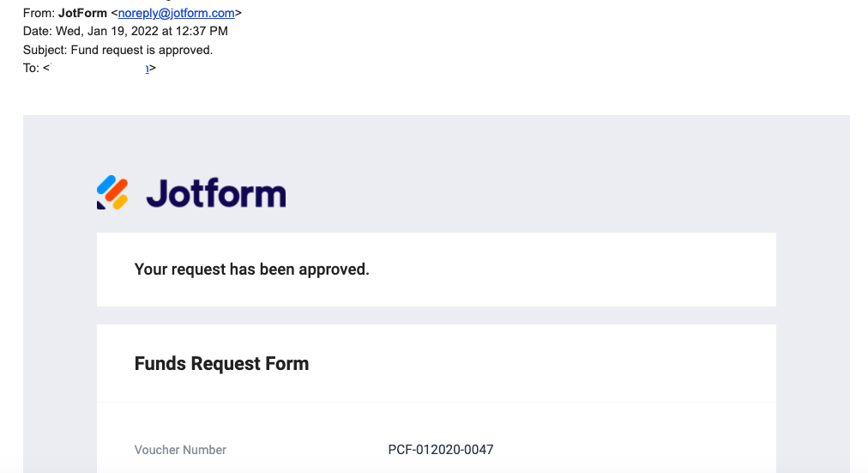Click the To: header label
This screenshot has width=868, height=473.
(x=31, y=68)
